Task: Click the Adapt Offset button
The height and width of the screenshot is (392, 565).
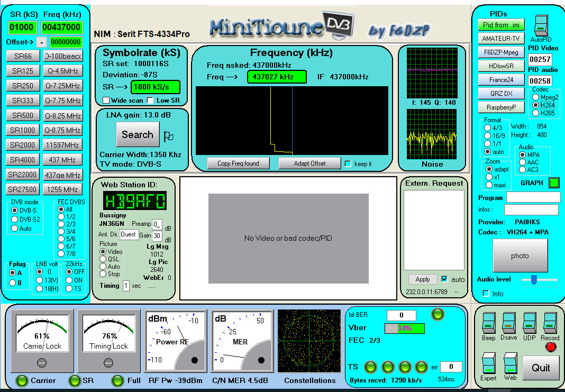Action: (309, 163)
